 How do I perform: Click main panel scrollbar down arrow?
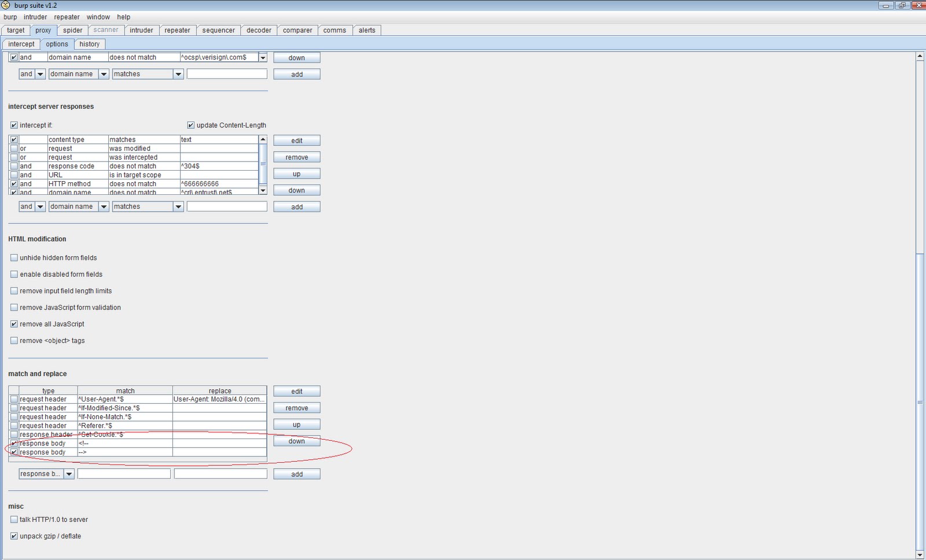coord(920,554)
